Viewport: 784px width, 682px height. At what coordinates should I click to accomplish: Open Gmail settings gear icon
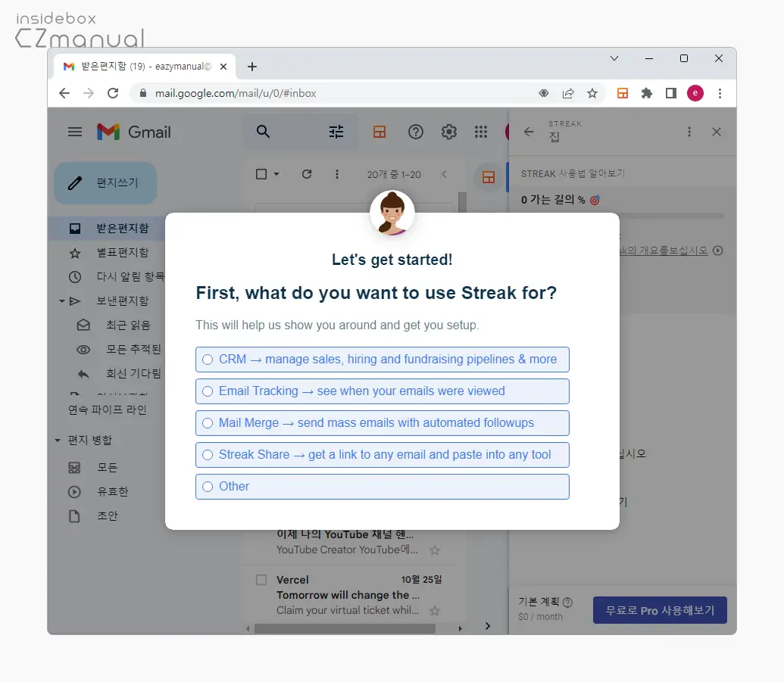tap(449, 132)
